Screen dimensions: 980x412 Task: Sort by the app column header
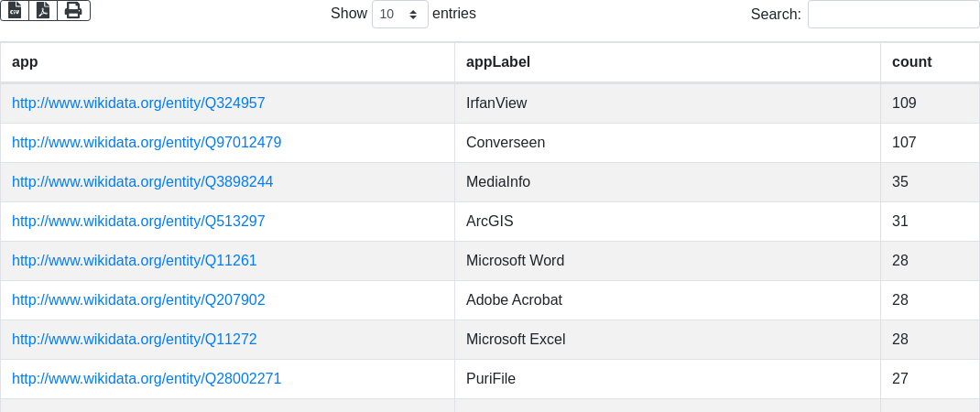point(227,62)
